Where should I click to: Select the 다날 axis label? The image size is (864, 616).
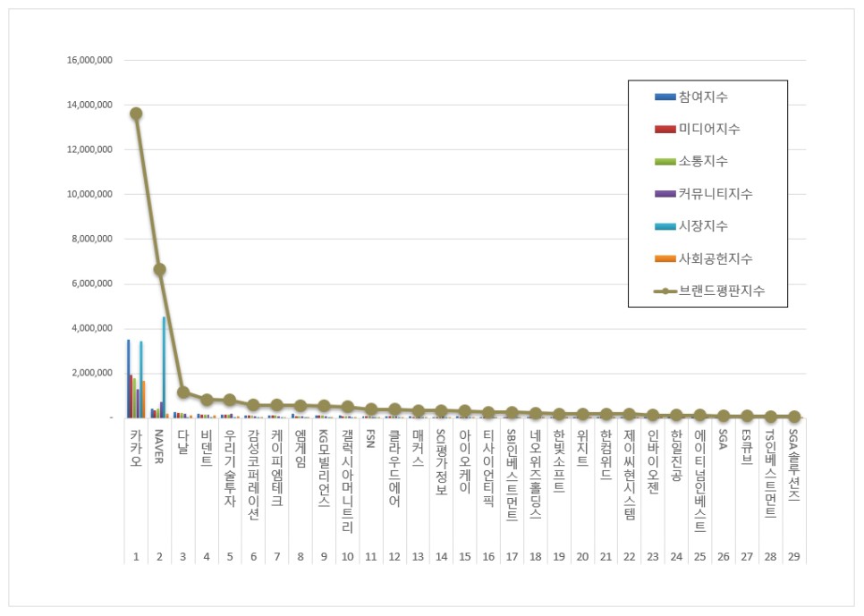183,442
